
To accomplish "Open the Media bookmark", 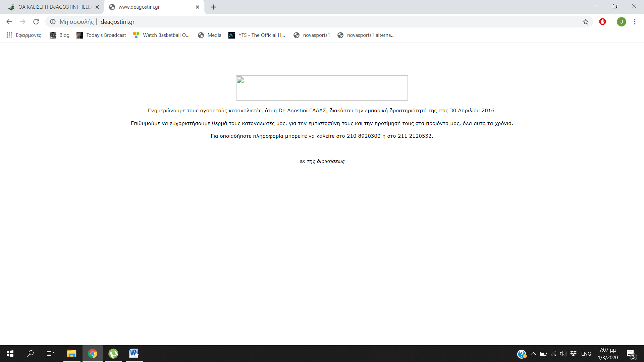I will (x=210, y=35).
